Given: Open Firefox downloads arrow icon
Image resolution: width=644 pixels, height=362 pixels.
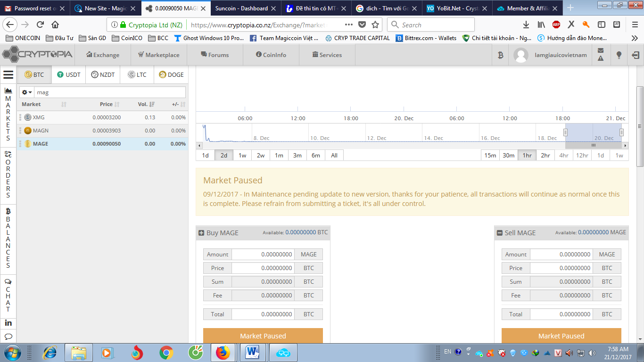Looking at the screenshot, I should click(526, 25).
